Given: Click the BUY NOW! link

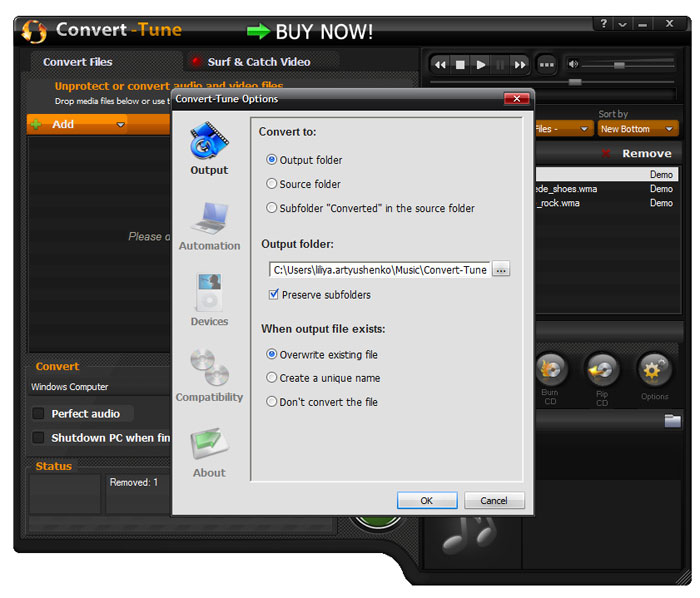Looking at the screenshot, I should [324, 32].
